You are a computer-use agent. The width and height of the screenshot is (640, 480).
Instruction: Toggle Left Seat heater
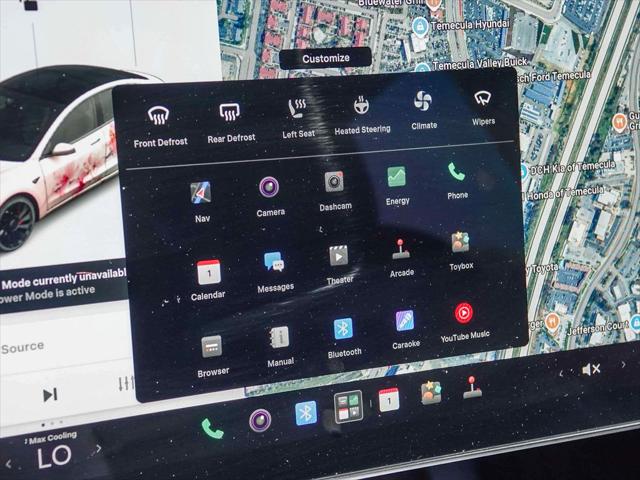(x=298, y=118)
